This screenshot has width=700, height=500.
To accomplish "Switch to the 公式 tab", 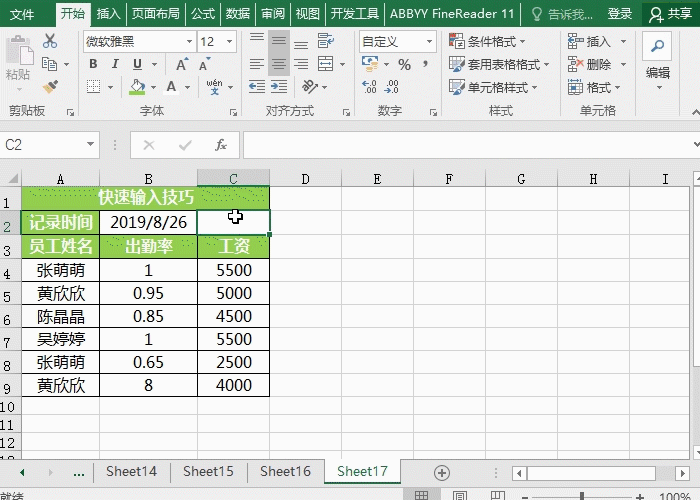I will coord(203,14).
